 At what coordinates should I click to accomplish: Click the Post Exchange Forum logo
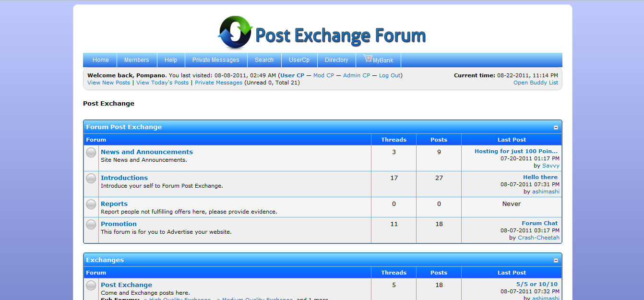[x=322, y=33]
